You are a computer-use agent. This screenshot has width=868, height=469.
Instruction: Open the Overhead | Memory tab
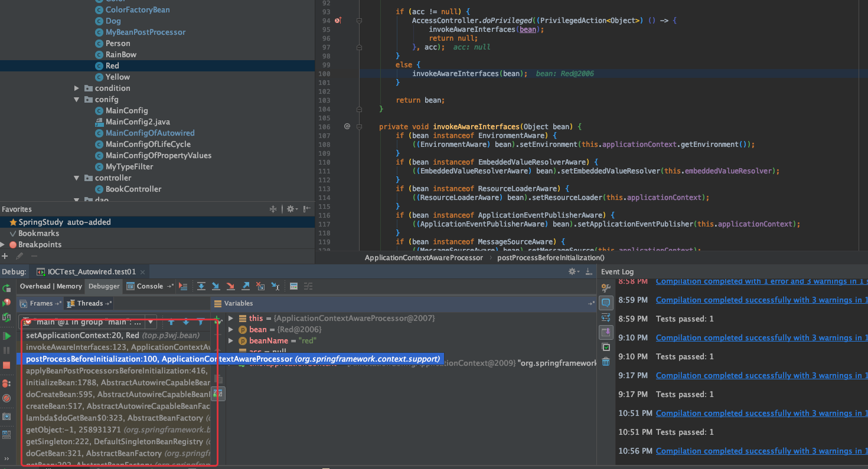[x=51, y=286]
